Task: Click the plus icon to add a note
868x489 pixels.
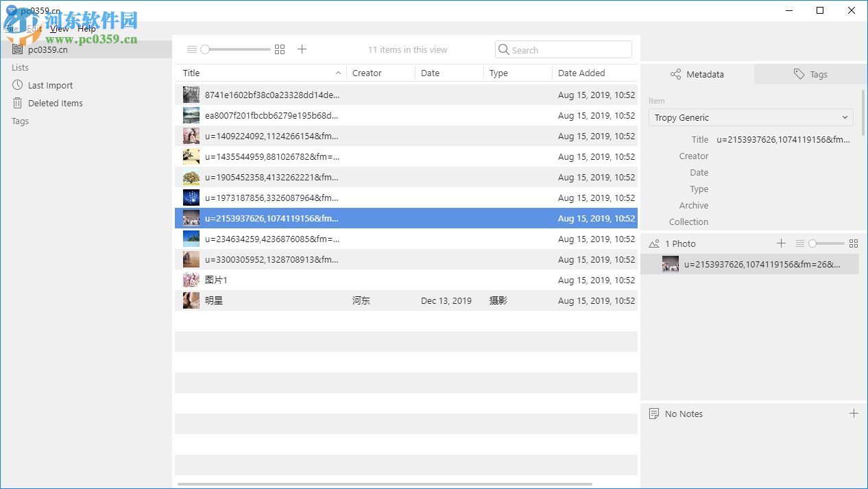Action: (854, 413)
